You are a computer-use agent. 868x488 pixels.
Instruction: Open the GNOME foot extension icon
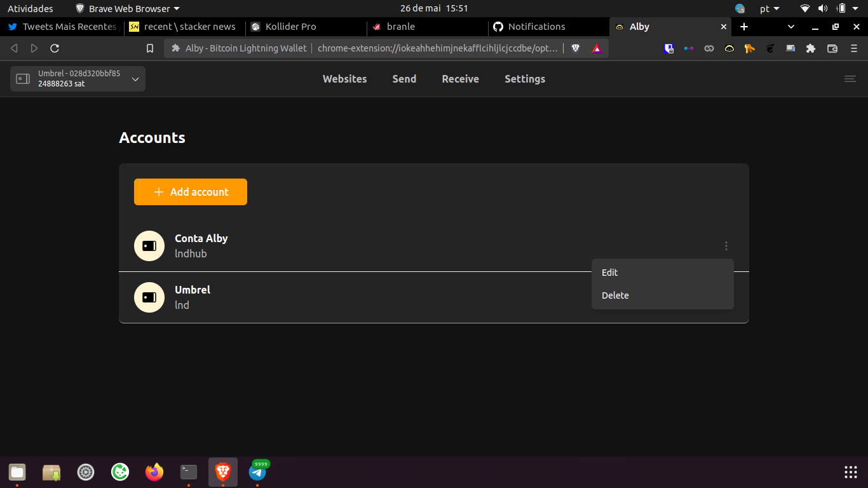(770, 48)
